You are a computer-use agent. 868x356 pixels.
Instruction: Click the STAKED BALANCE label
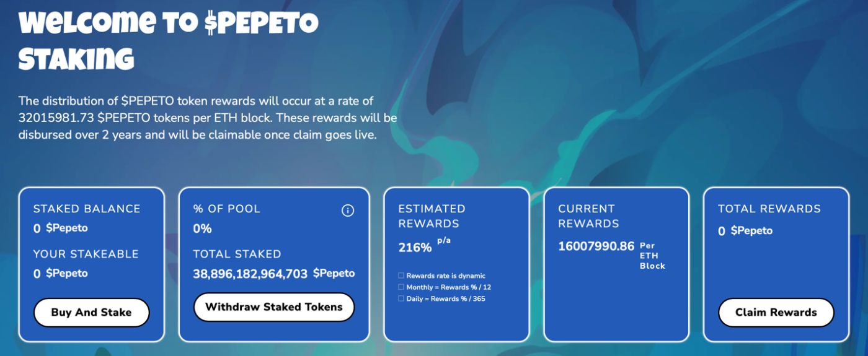tap(87, 209)
